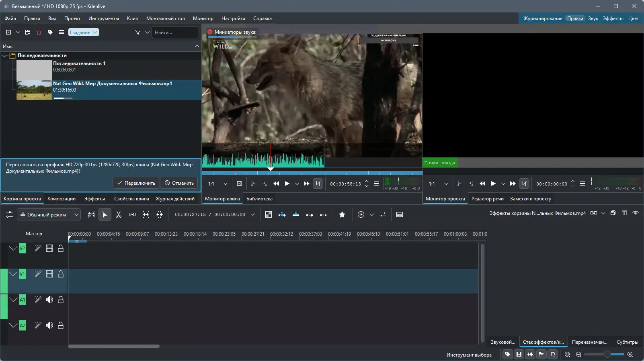The width and height of the screenshot is (644, 361).
Task: Collapse the Последовательности folder
Action: point(5,56)
